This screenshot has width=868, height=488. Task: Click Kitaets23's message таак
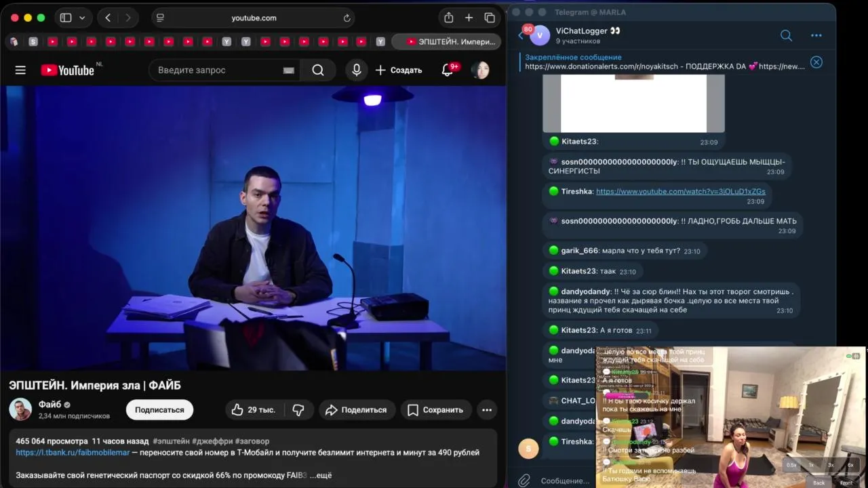tap(593, 271)
